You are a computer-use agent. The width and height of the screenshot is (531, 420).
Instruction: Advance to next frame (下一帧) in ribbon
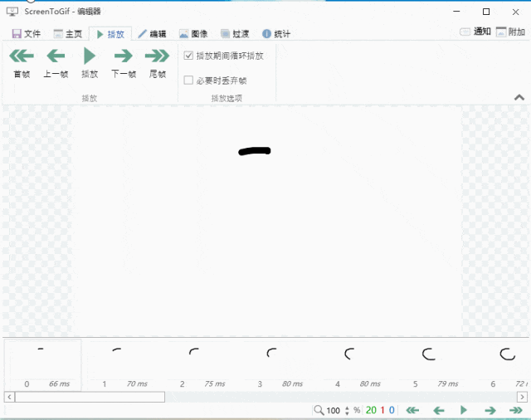(124, 63)
